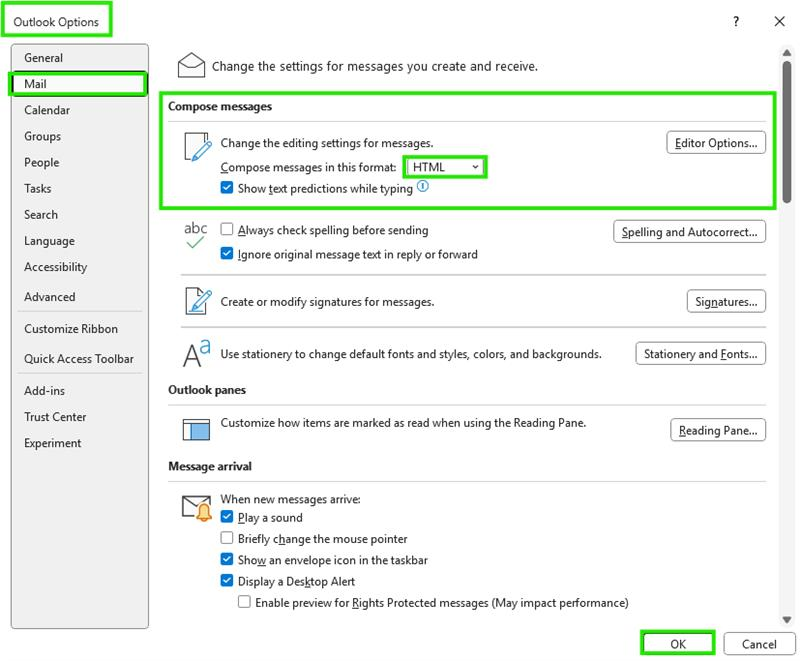Select Customize Ribbon in the sidebar
This screenshot has width=800, height=661.
tap(79, 328)
